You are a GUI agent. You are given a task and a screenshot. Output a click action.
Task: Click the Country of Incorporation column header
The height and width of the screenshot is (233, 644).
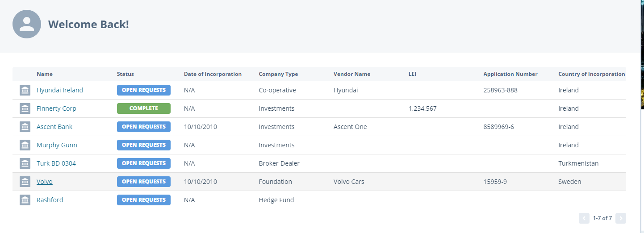point(591,74)
